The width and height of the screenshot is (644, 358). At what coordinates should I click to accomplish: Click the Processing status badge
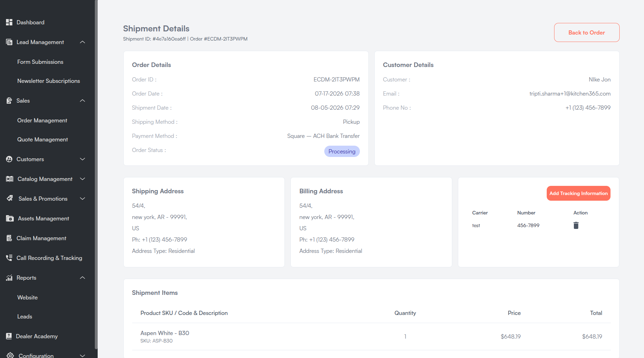click(342, 151)
